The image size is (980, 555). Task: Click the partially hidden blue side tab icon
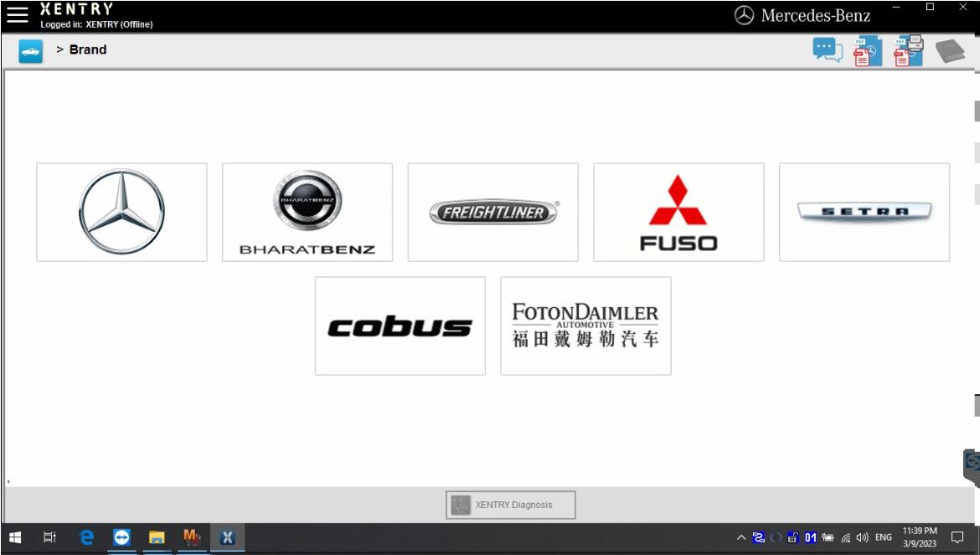(972, 465)
